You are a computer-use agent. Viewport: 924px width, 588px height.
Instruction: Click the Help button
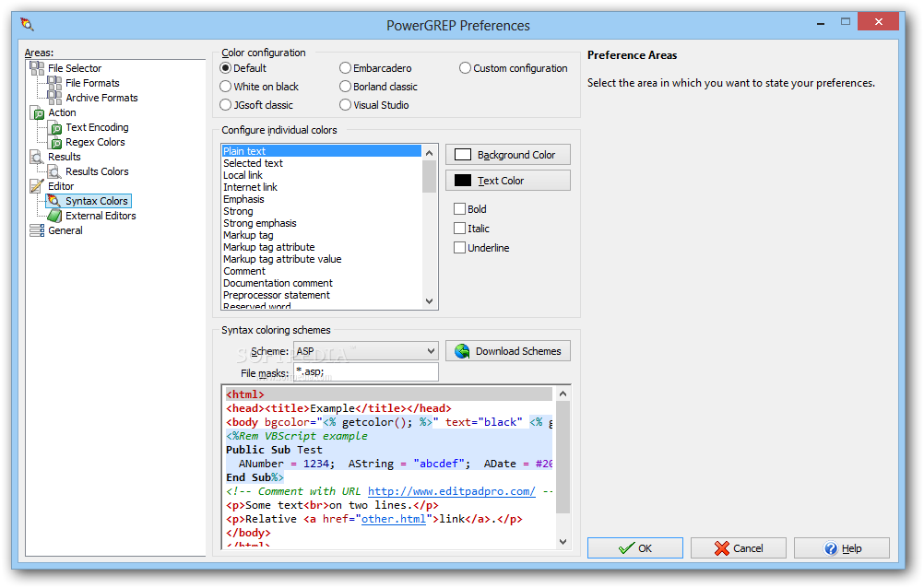point(842,548)
